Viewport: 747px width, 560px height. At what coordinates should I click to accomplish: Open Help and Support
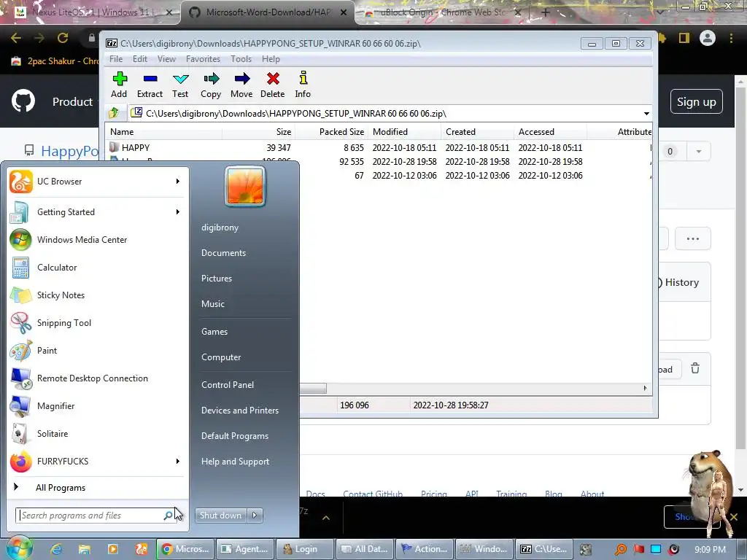pyautogui.click(x=235, y=462)
